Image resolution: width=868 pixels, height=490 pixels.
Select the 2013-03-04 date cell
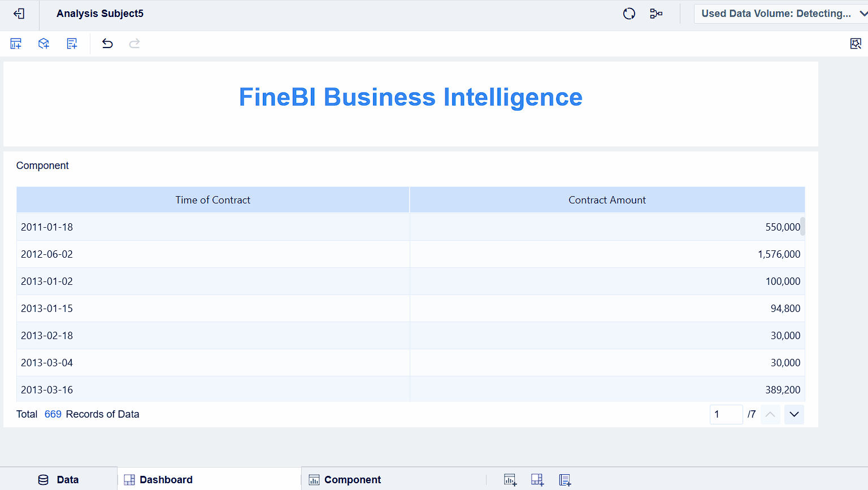tap(213, 363)
